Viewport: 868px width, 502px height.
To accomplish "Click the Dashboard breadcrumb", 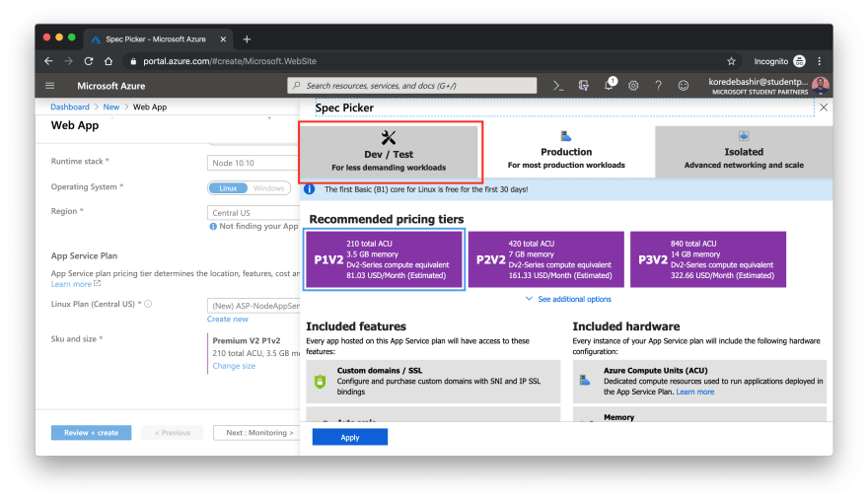I will (70, 107).
